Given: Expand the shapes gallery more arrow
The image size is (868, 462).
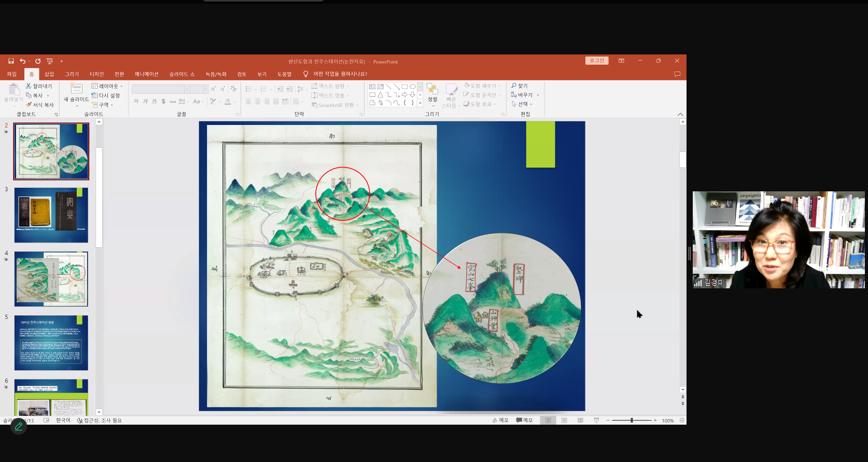Looking at the screenshot, I should tap(420, 103).
